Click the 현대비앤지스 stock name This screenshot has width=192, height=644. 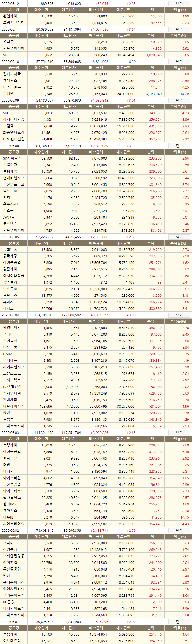click(x=14, y=178)
